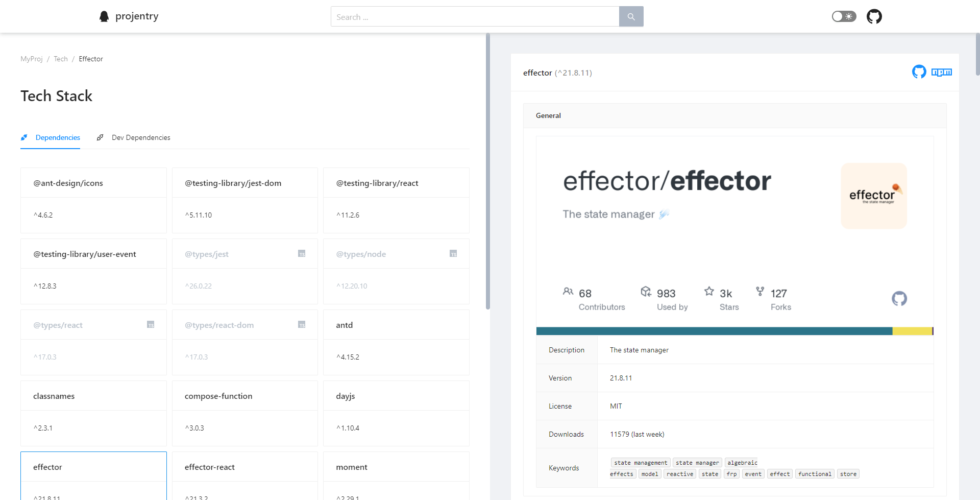Click the 'algebraic' keyword tag
980x500 pixels.
tap(743, 463)
